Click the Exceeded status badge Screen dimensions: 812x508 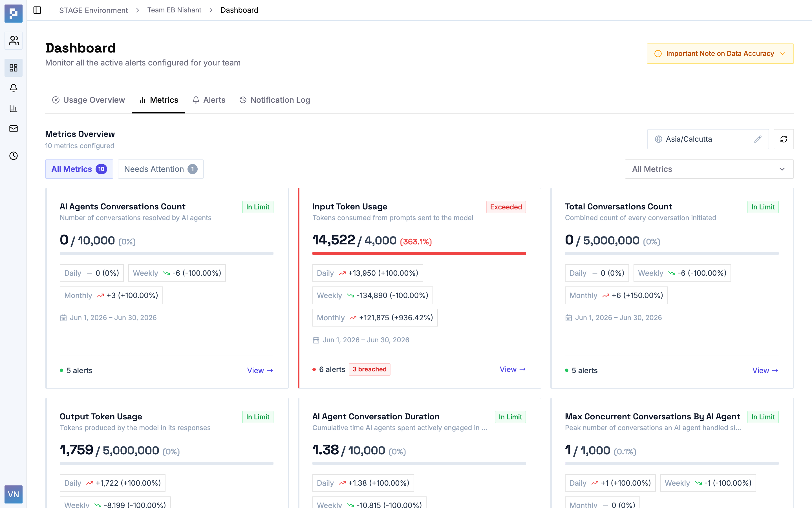[506, 207]
